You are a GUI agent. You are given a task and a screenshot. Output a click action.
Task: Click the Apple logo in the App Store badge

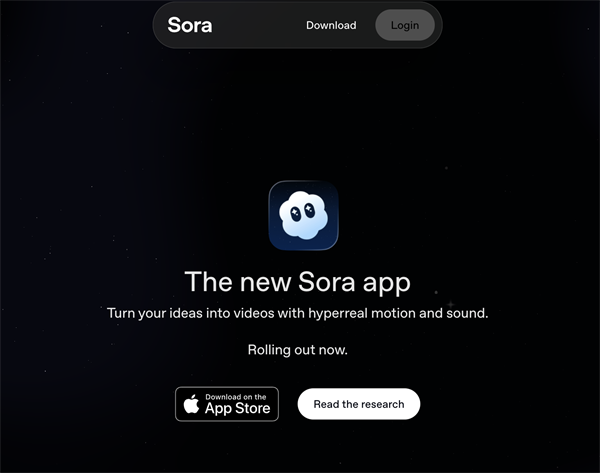click(191, 404)
